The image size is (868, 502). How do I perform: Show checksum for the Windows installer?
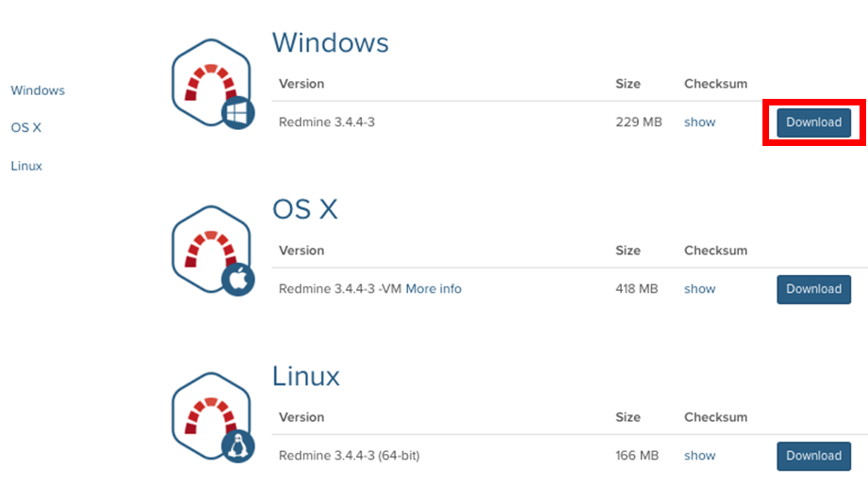(x=699, y=122)
